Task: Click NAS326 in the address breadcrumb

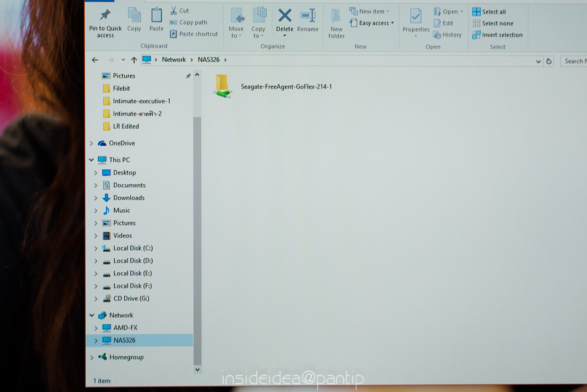Action: click(x=208, y=59)
